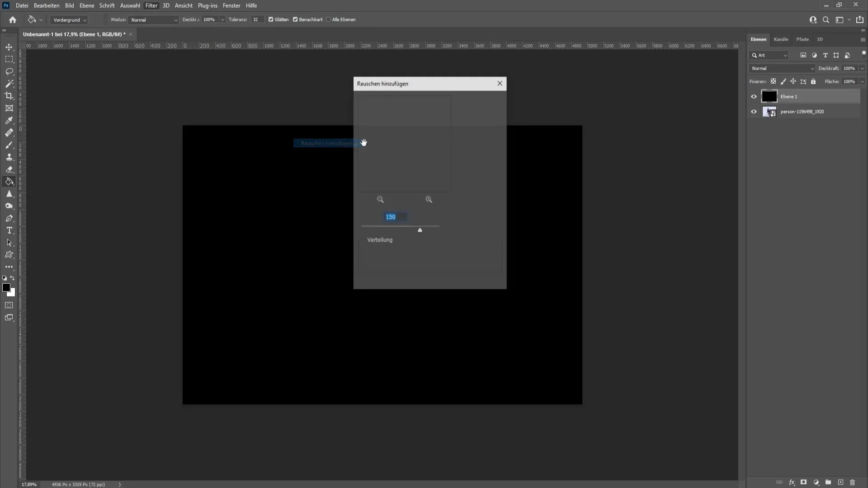Select the Magic Wand tool
Viewport: 868px width, 488px height.
pos(9,84)
